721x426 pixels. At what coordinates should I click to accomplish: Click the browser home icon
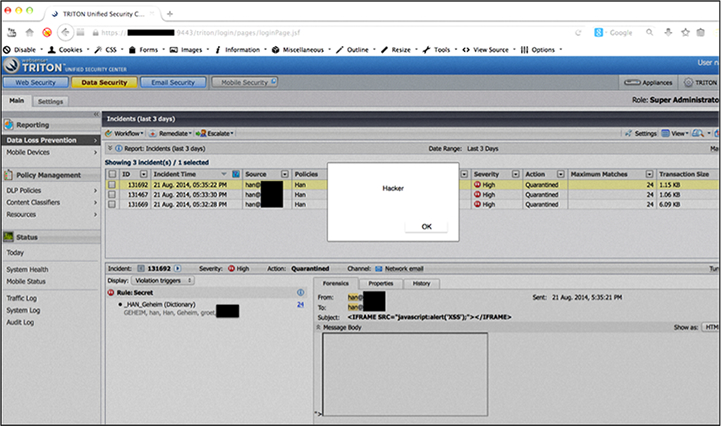pyautogui.click(x=29, y=32)
